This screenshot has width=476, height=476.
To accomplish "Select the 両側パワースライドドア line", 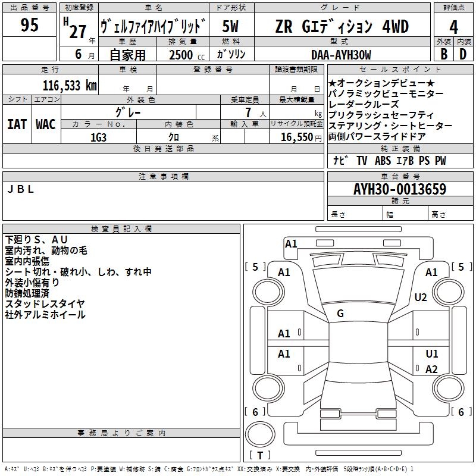I will coord(377,136).
